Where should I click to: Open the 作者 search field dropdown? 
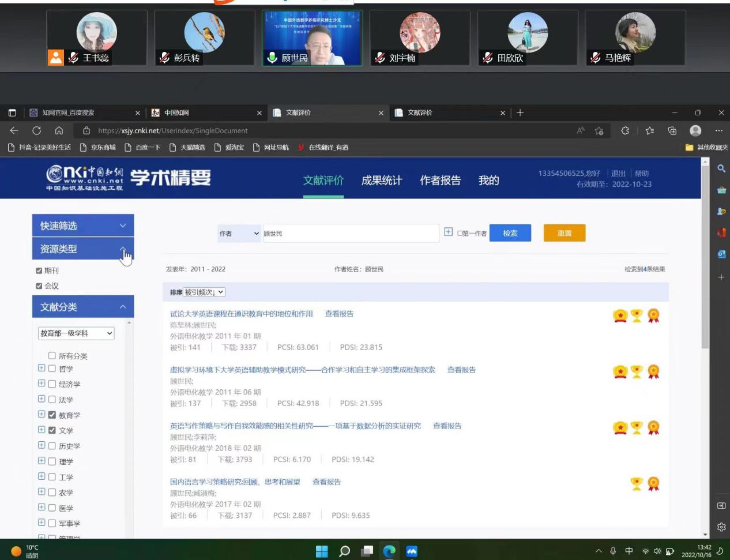pyautogui.click(x=239, y=234)
